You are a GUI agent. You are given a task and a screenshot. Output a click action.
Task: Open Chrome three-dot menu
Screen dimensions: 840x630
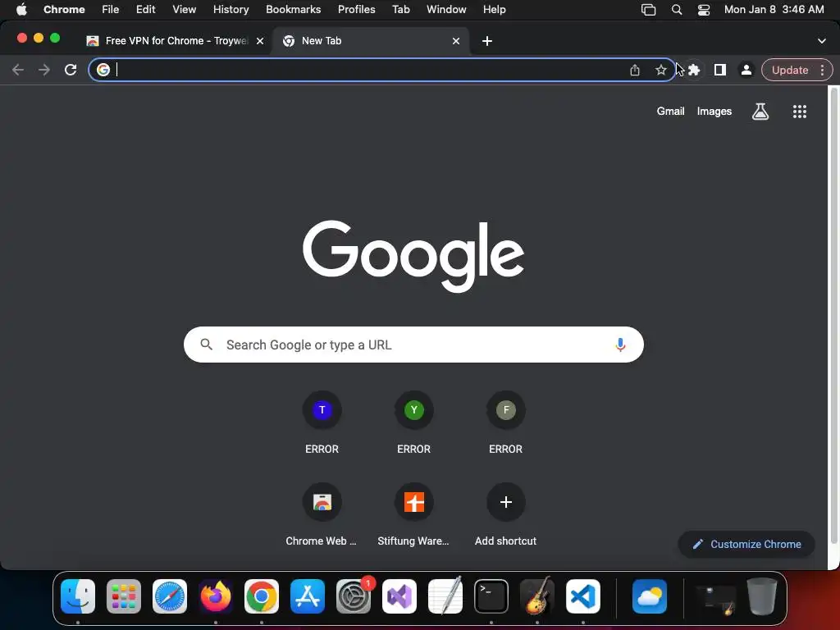pos(822,70)
